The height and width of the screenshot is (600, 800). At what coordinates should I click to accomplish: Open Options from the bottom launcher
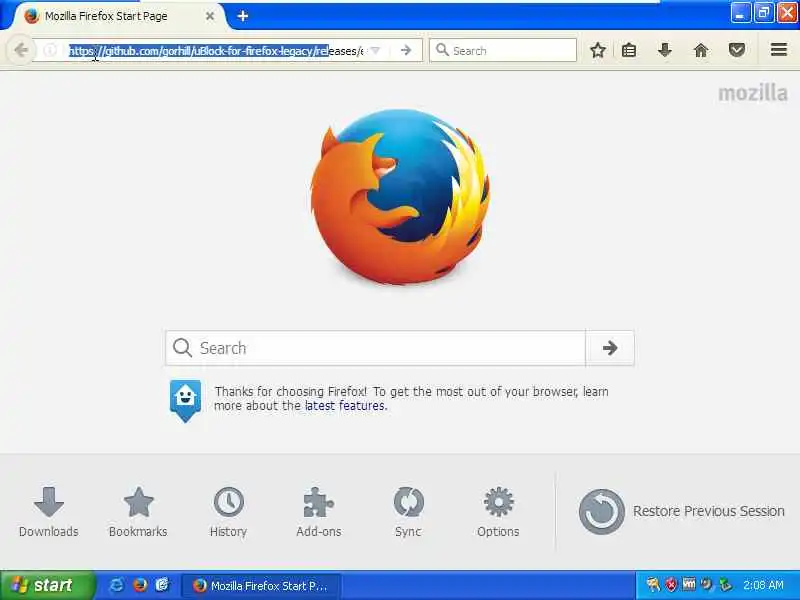[498, 512]
